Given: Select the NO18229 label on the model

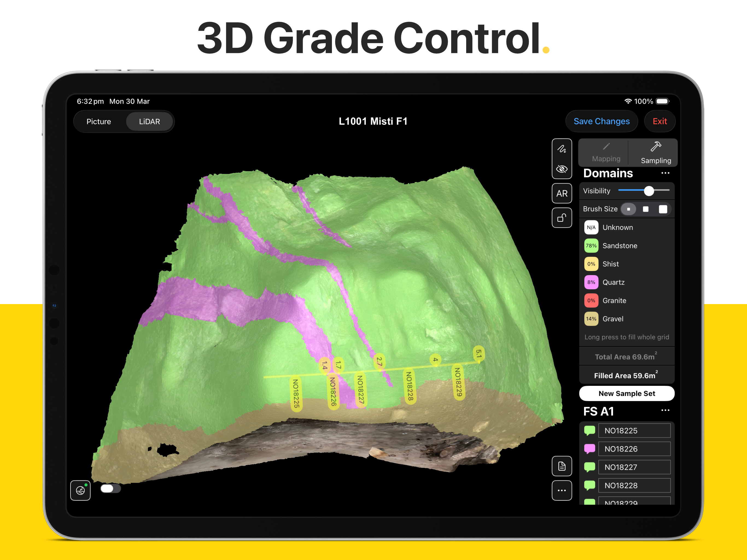Looking at the screenshot, I should coord(458,382).
